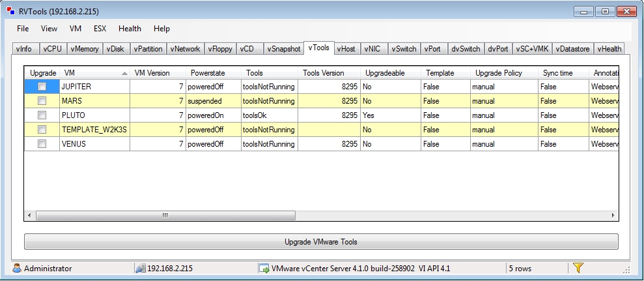Viewport: 644px width, 281px height.
Task: Switch to the vCD tab
Action: [x=249, y=48]
